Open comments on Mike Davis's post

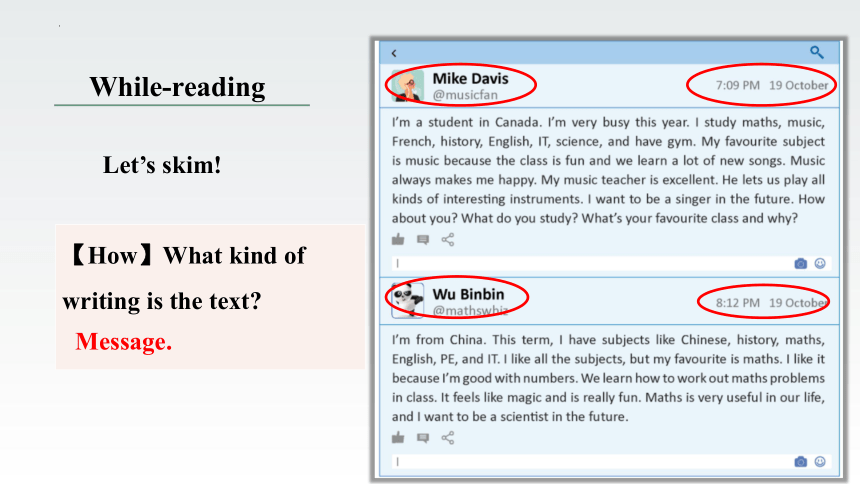423,240
